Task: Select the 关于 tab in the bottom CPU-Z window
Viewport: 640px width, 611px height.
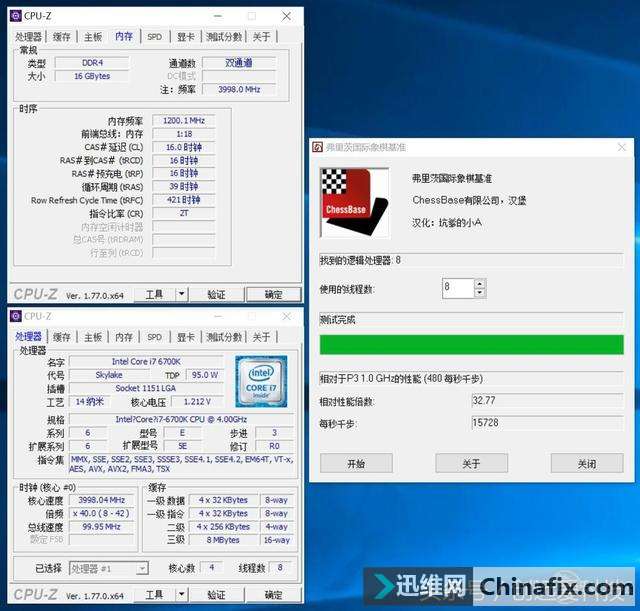Action: click(x=261, y=337)
